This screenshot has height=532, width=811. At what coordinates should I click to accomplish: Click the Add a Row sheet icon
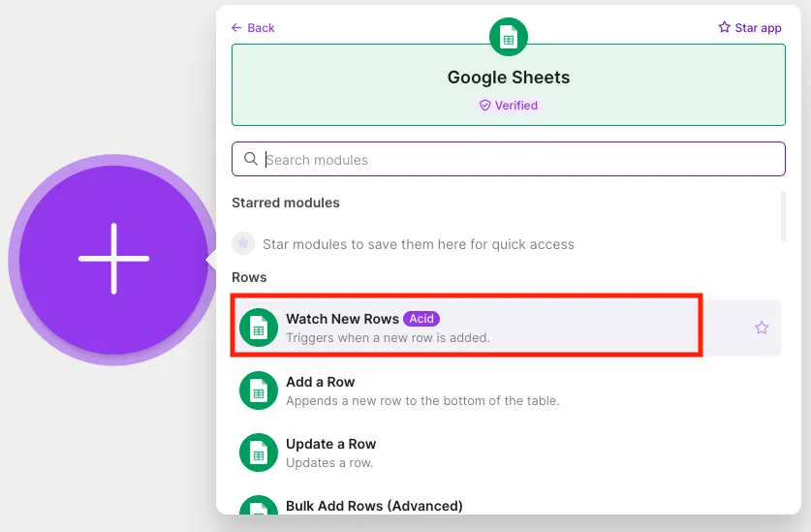[259, 391]
